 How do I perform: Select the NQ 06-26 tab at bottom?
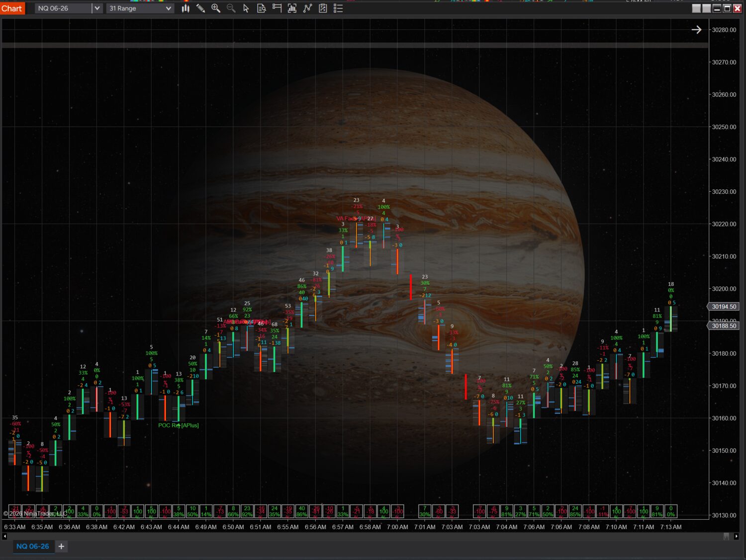tap(33, 546)
